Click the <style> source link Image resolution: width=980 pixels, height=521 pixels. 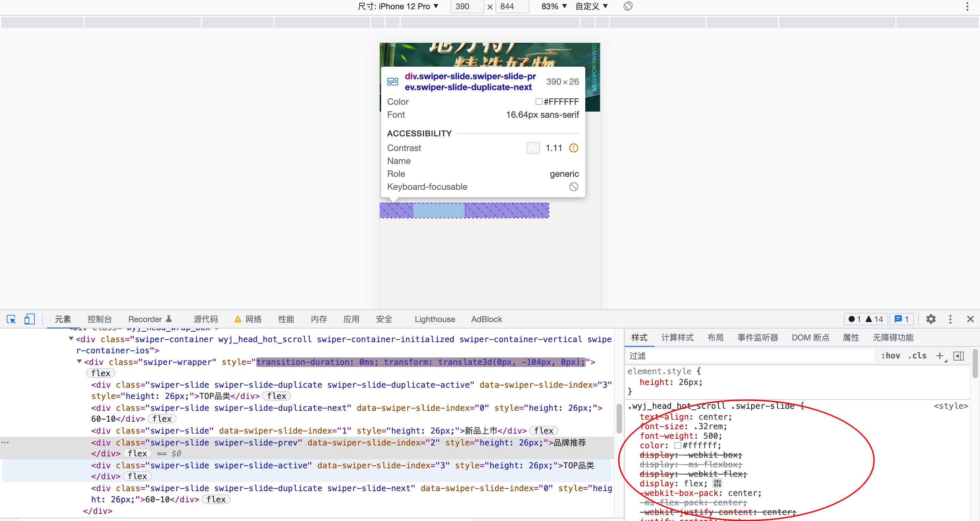pos(950,406)
